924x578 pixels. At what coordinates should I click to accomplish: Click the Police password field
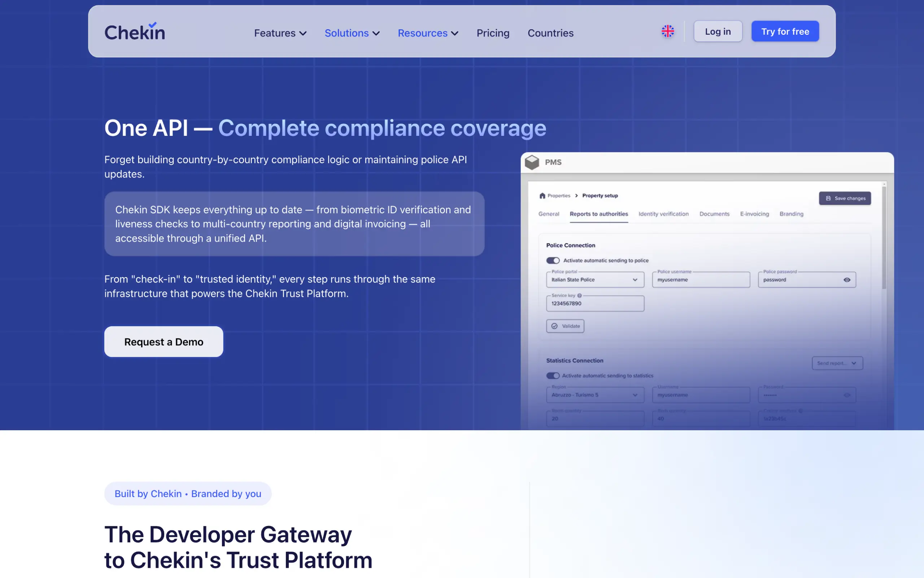(x=807, y=280)
